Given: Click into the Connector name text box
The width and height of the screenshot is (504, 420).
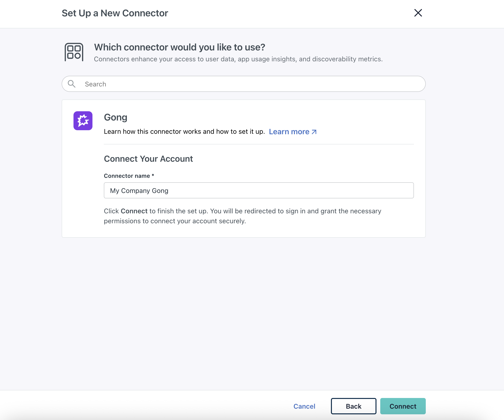Looking at the screenshot, I should [x=258, y=190].
